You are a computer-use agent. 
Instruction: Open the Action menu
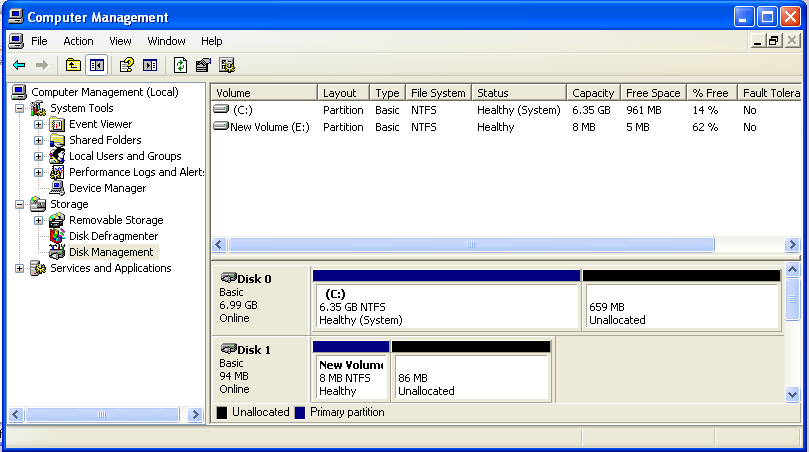[78, 41]
